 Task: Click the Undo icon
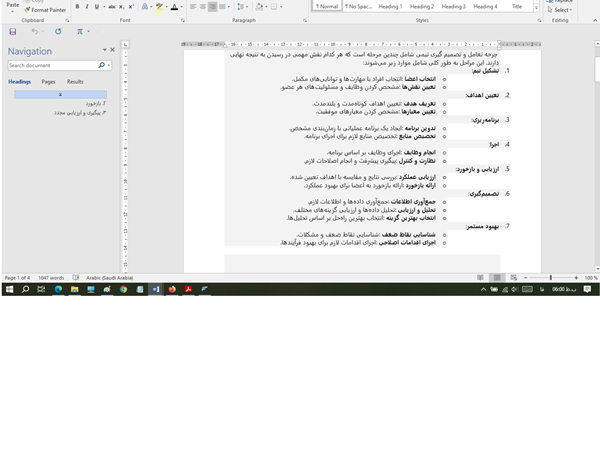click(x=34, y=32)
